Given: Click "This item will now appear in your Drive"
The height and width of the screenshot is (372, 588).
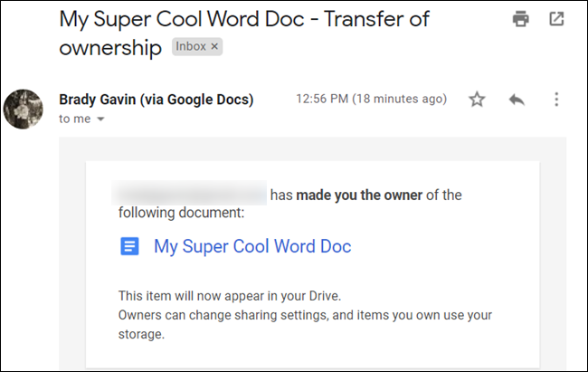Looking at the screenshot, I should pos(230,296).
